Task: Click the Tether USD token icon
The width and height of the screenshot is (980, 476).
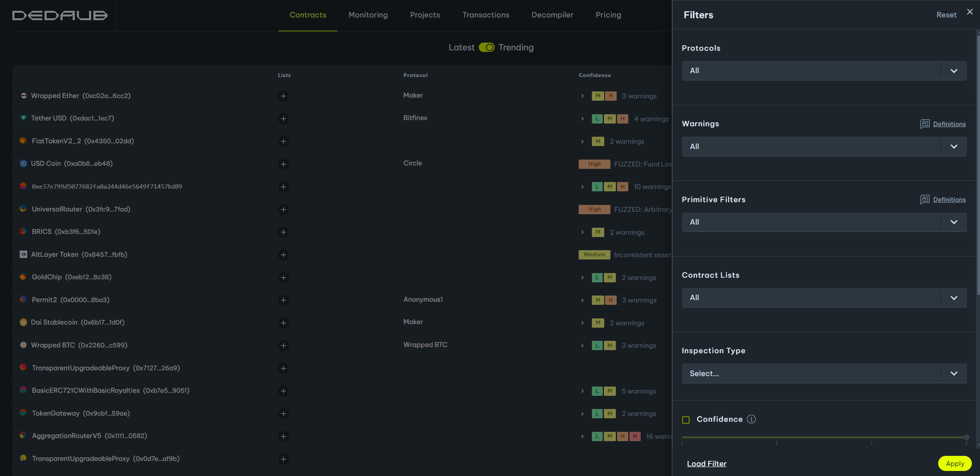Action: (23, 118)
